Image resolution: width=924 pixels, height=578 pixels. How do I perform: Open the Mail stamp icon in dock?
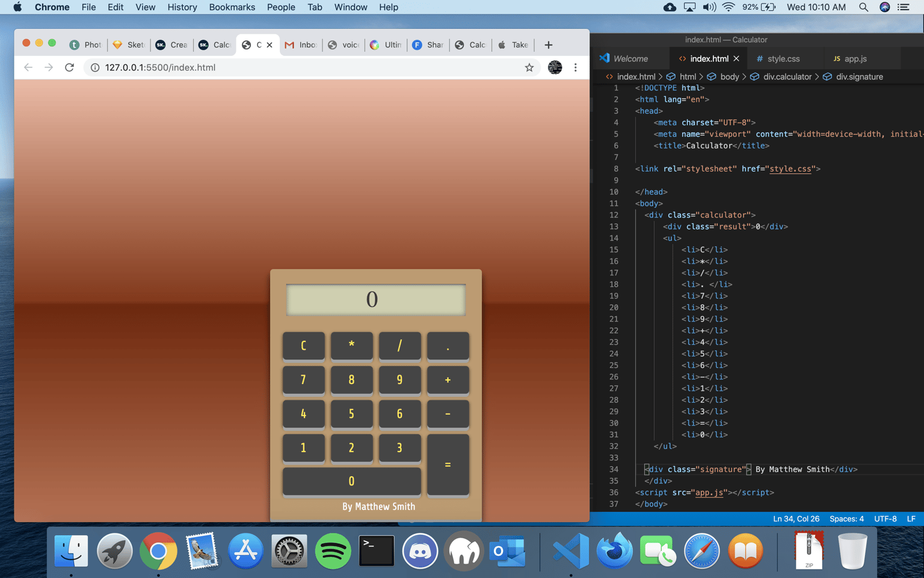point(202,551)
